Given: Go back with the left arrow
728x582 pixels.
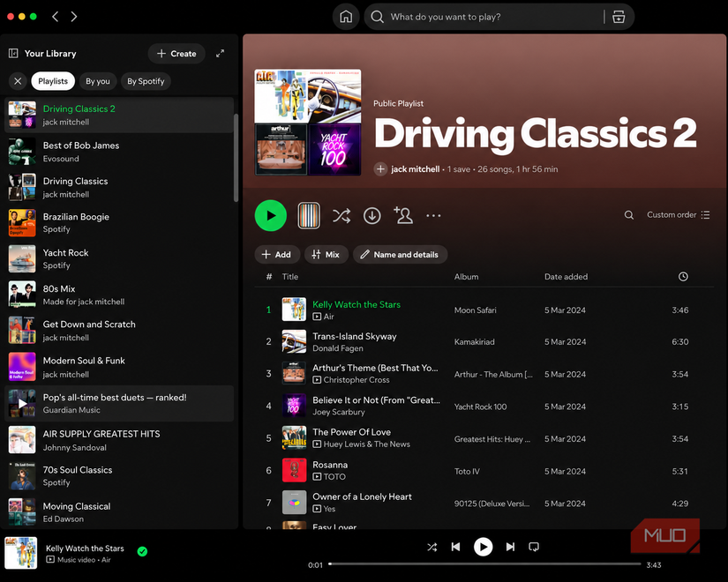Looking at the screenshot, I should (x=56, y=17).
